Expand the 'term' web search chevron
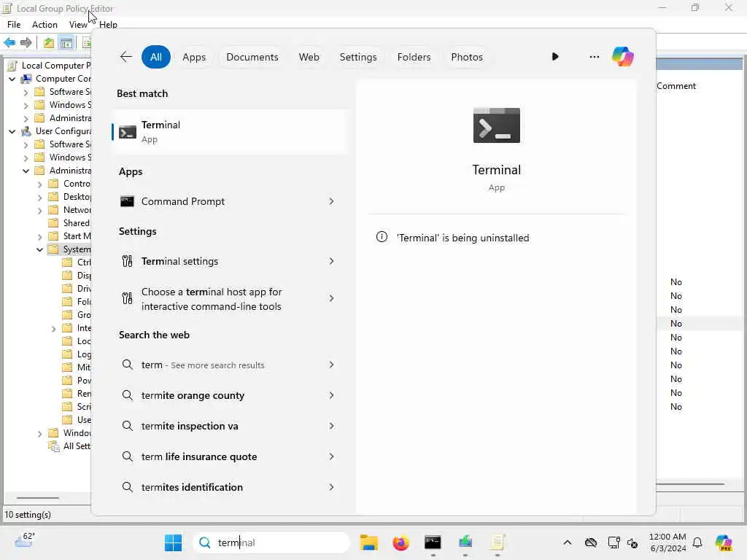 (331, 365)
